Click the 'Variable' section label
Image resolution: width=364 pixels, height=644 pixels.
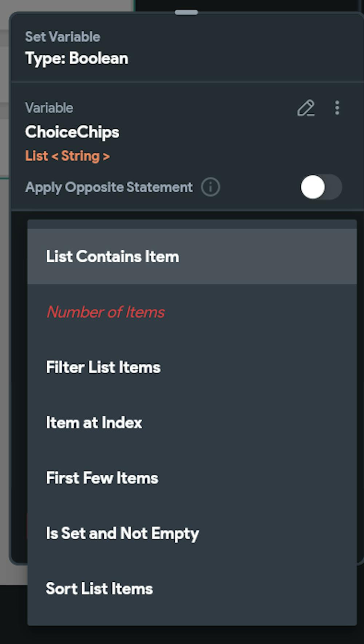coord(49,108)
